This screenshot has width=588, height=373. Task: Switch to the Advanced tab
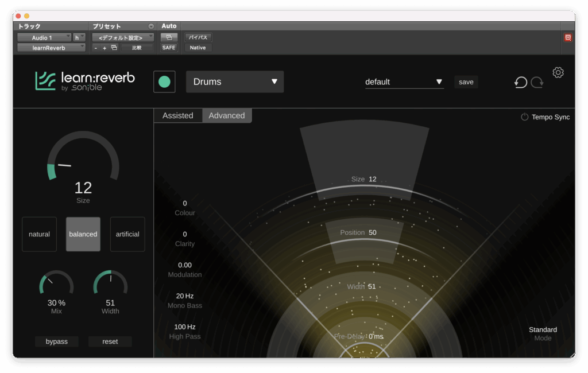tap(227, 115)
